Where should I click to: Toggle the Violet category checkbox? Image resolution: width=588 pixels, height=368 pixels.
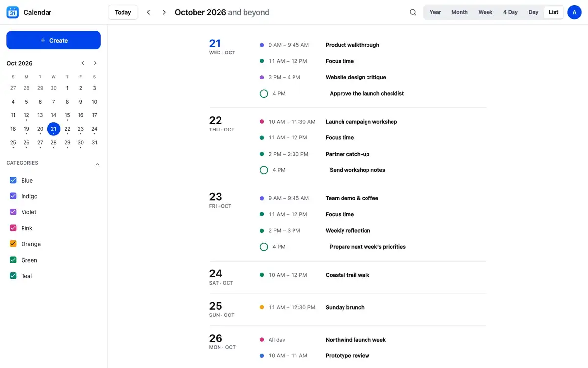click(13, 212)
